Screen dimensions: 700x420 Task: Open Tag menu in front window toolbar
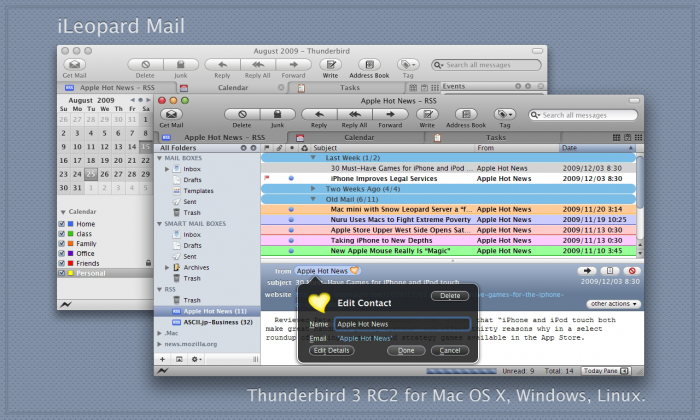505,114
